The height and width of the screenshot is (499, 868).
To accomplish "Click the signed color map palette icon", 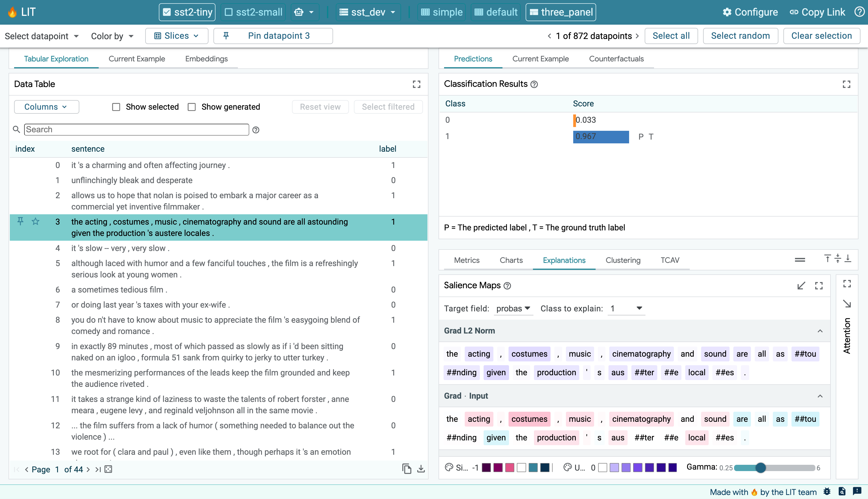I will 449,468.
